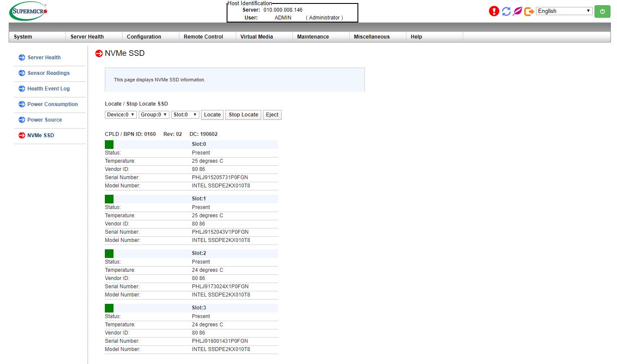Click the red alert exclamation icon
The image size is (617, 364).
pos(494,11)
